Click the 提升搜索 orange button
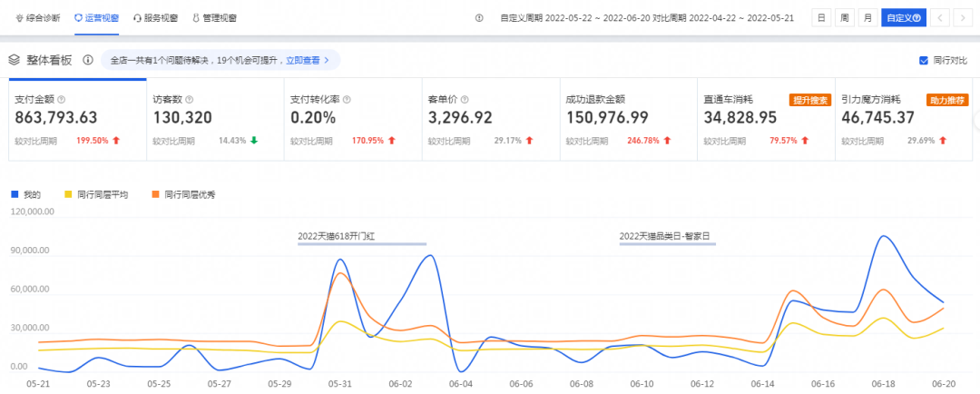This screenshot has width=980, height=394. pyautogui.click(x=810, y=100)
